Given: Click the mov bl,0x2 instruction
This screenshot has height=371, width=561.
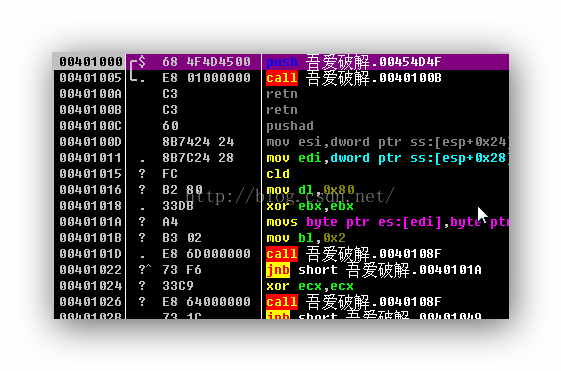Looking at the screenshot, I should click(306, 238).
